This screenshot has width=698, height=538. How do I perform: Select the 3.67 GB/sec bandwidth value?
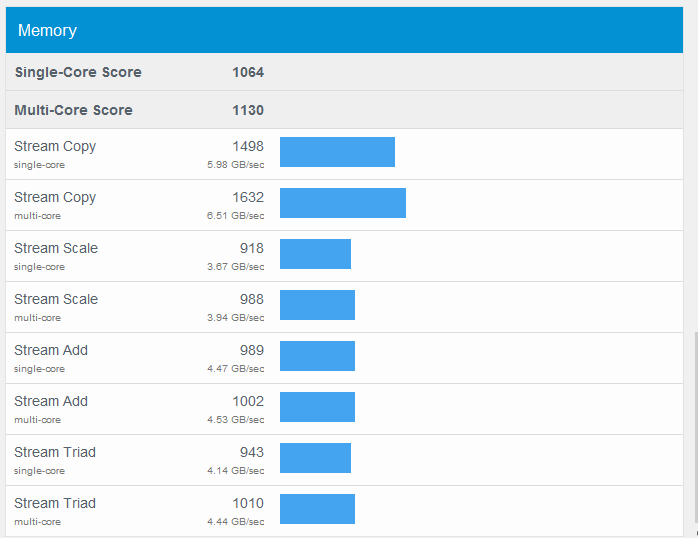click(x=236, y=267)
